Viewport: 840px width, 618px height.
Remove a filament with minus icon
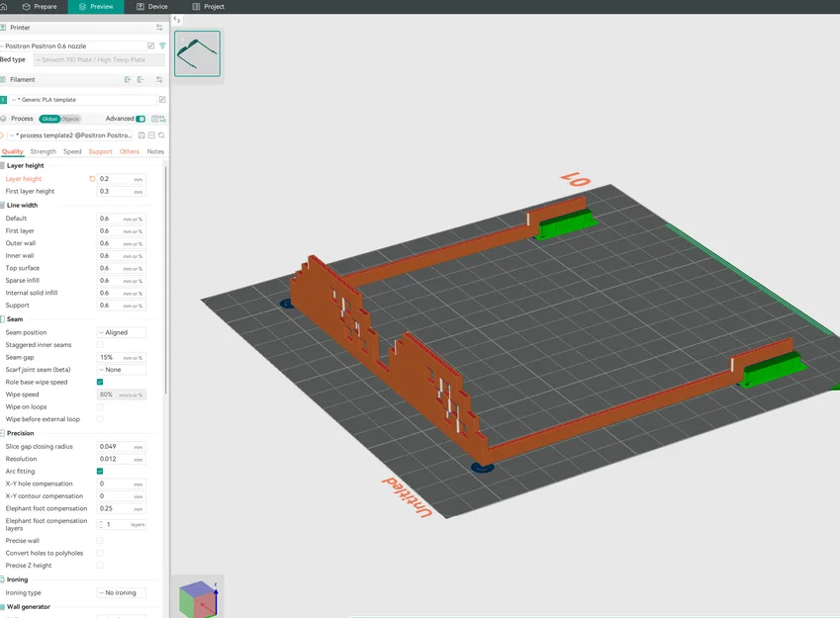[x=140, y=79]
